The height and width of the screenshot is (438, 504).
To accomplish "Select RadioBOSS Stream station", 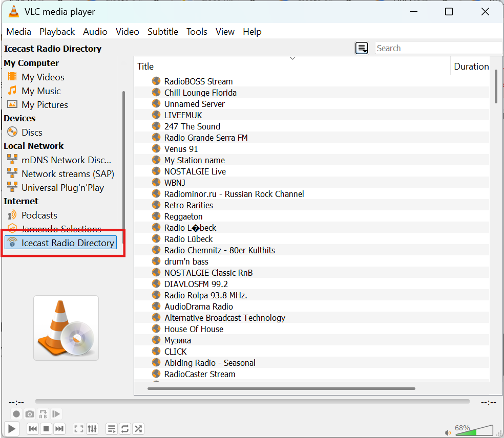I will click(198, 81).
